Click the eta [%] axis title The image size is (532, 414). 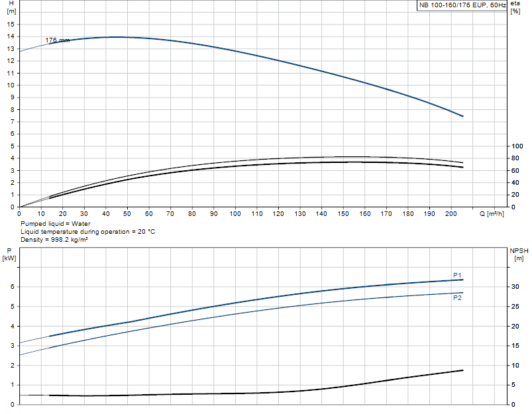[x=515, y=7]
